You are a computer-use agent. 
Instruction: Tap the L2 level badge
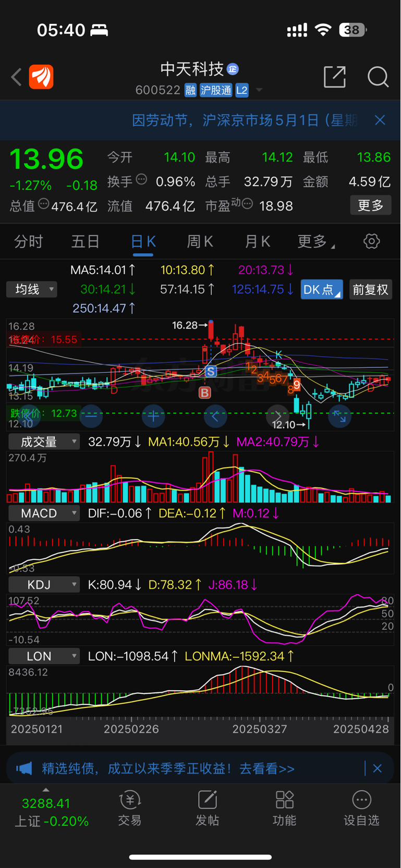[x=242, y=90]
